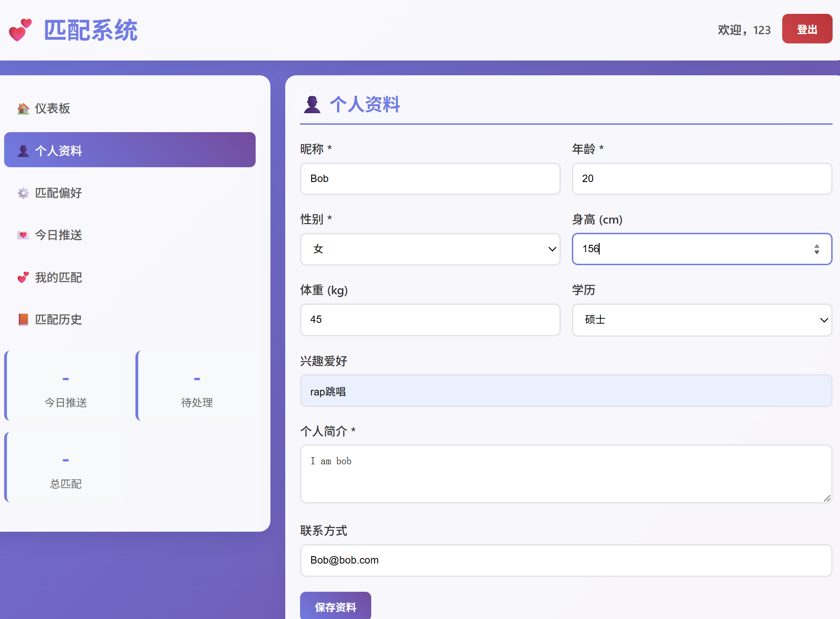This screenshot has width=840, height=619.
Task: Click the 身高 (cm) label
Action: tap(597, 219)
